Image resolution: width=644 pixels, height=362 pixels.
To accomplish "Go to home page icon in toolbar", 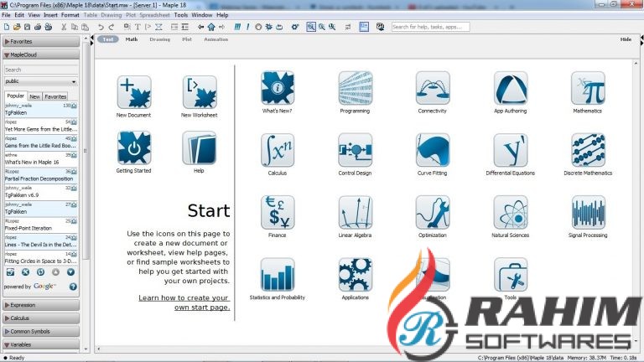I will pyautogui.click(x=211, y=27).
